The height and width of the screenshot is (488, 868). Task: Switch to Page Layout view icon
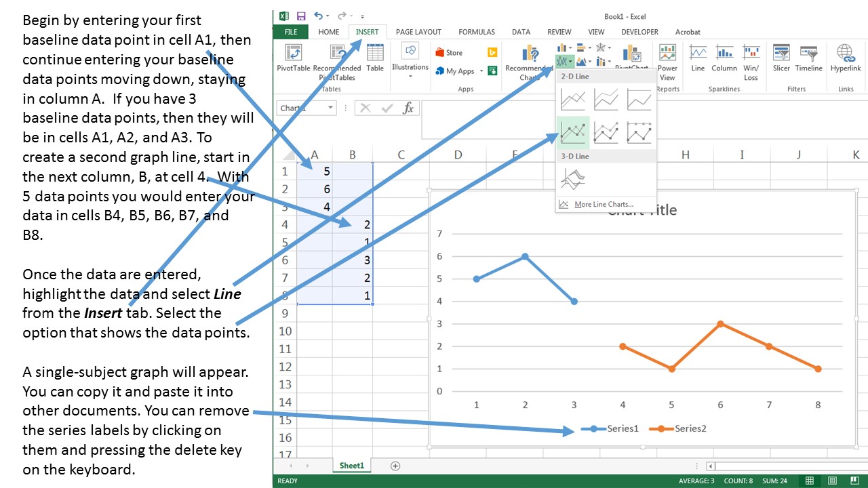[x=833, y=481]
